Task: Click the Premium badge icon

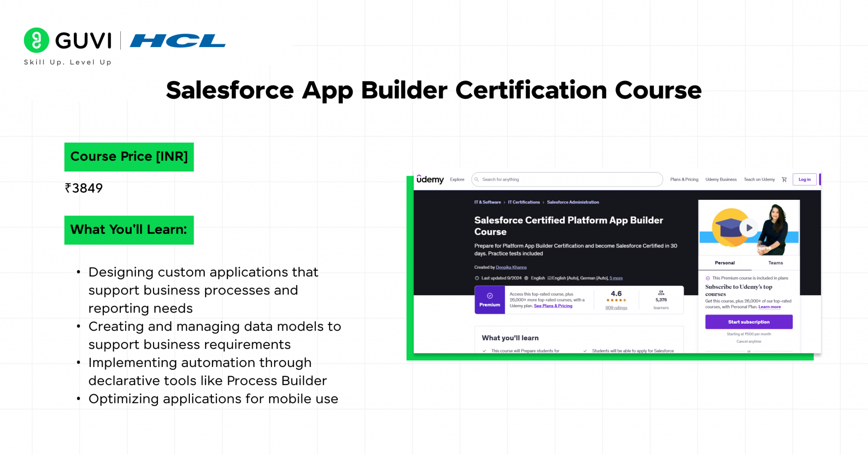Action: tap(490, 297)
